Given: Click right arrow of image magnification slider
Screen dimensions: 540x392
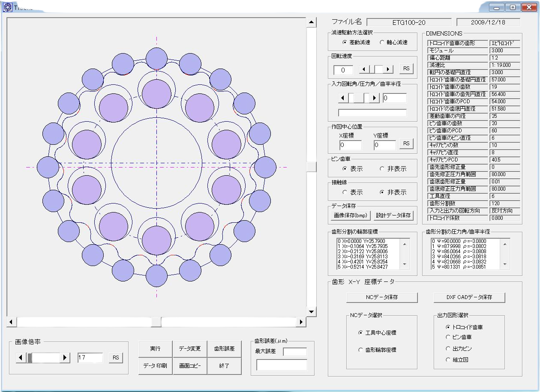Looking at the screenshot, I should pyautogui.click(x=65, y=357).
